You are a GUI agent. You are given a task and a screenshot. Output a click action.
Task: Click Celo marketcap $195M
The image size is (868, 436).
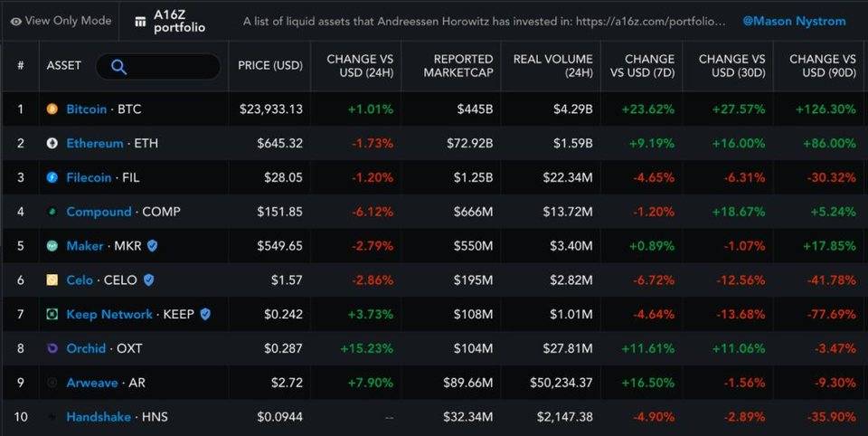473,280
